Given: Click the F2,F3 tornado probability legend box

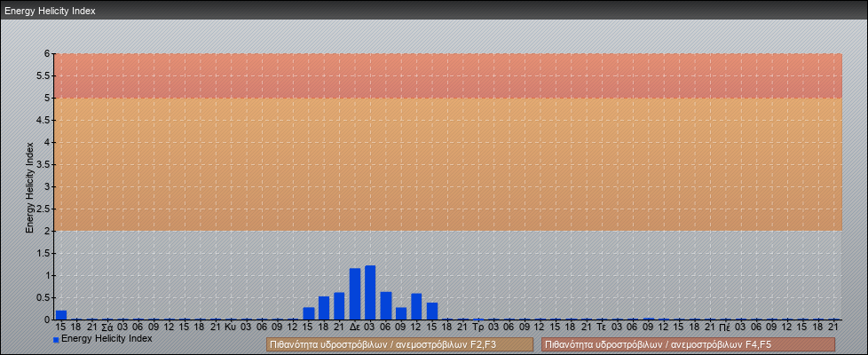Looking at the screenshot, I should [x=399, y=344].
